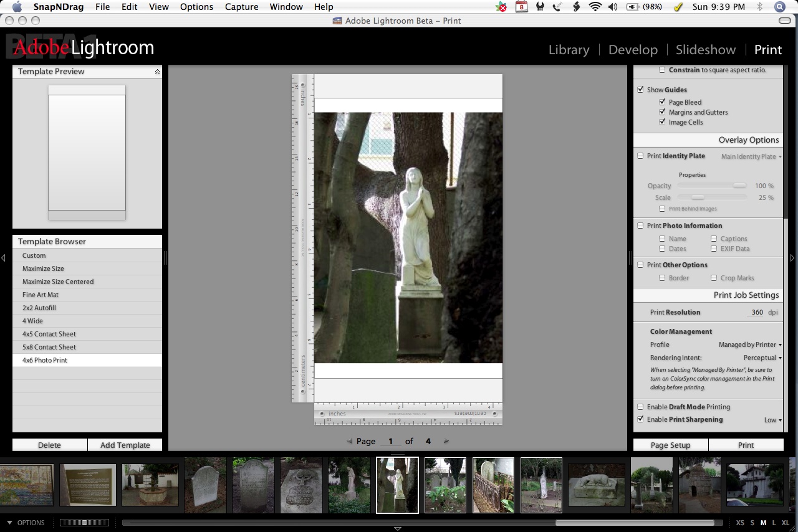Viewport: 798px width, 532px height.
Task: Click the Wi-Fi icon in the menu bar
Action: point(595,7)
